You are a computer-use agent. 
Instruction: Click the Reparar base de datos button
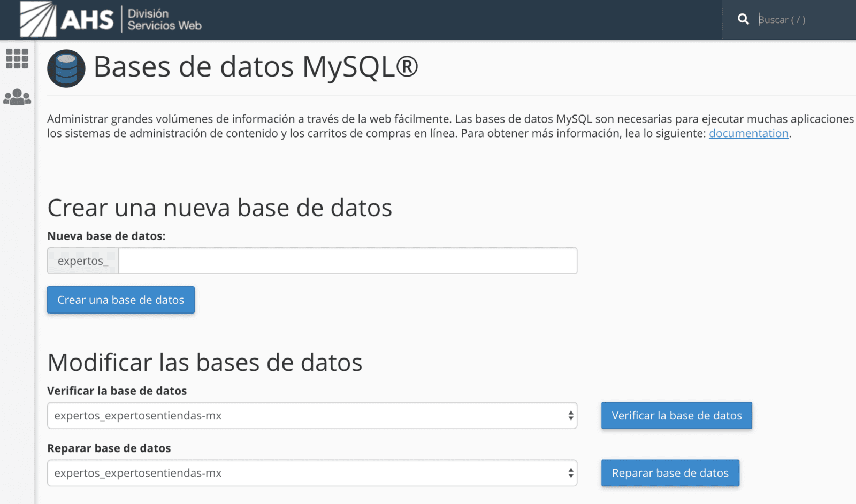pos(670,473)
